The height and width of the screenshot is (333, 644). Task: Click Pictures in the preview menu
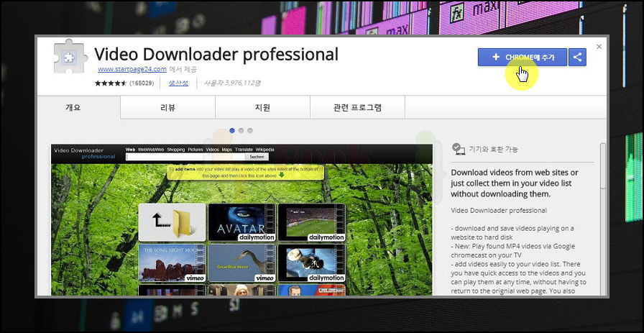195,149
